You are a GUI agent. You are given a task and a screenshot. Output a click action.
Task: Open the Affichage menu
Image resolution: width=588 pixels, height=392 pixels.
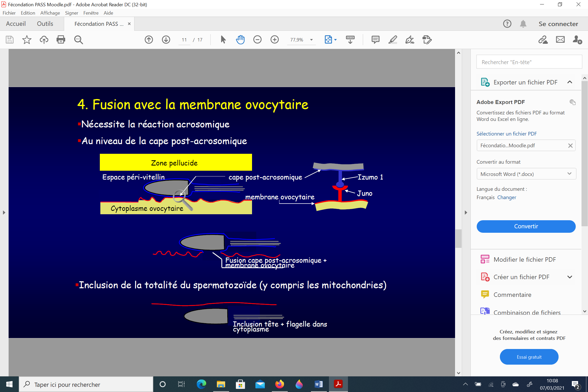coord(50,13)
